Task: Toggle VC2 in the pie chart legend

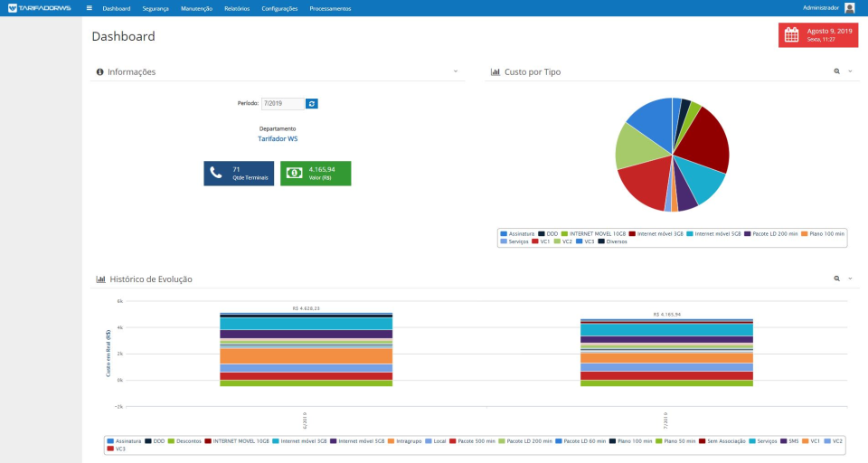Action: (x=563, y=241)
